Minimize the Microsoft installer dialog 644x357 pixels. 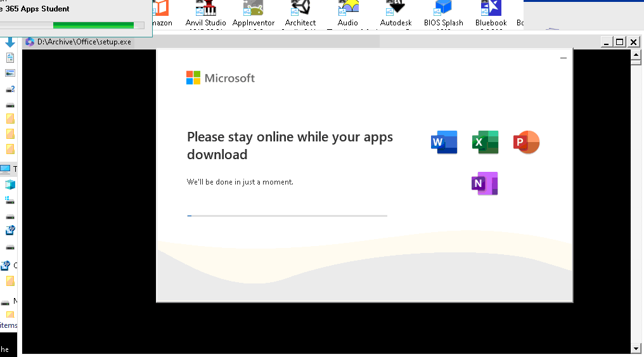pos(563,58)
